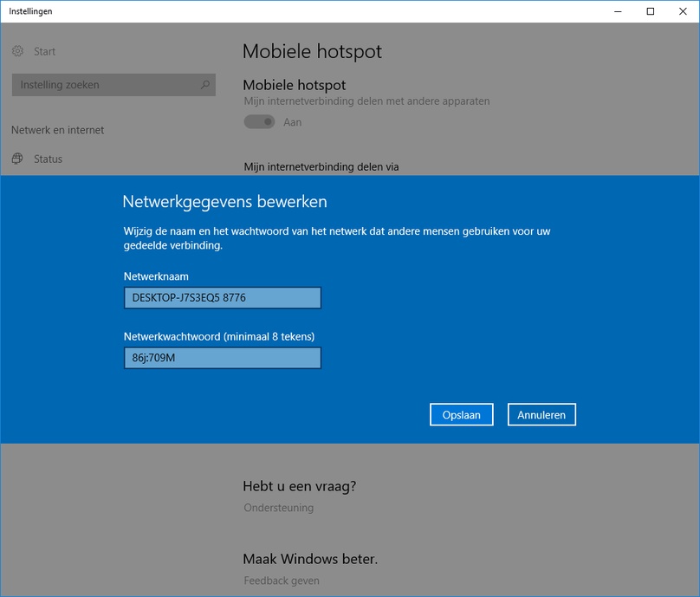Click the Hebt u een vraag heading
The width and height of the screenshot is (700, 597).
pos(300,486)
